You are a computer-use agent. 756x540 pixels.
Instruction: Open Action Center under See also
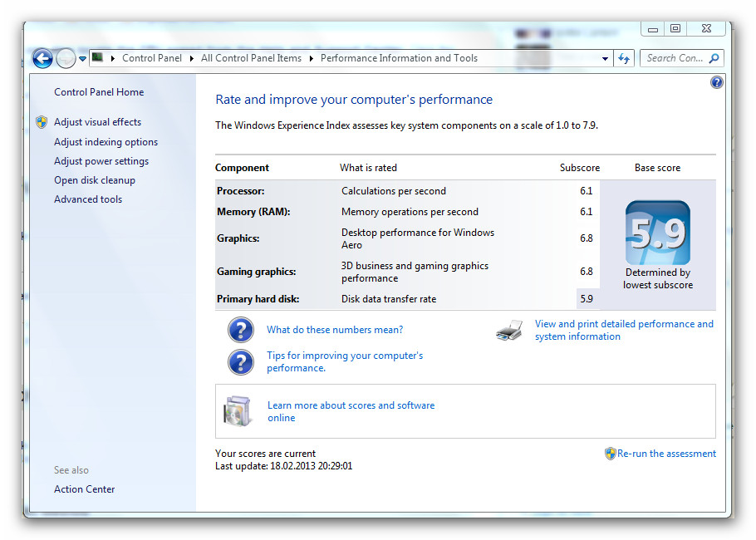[85, 488]
